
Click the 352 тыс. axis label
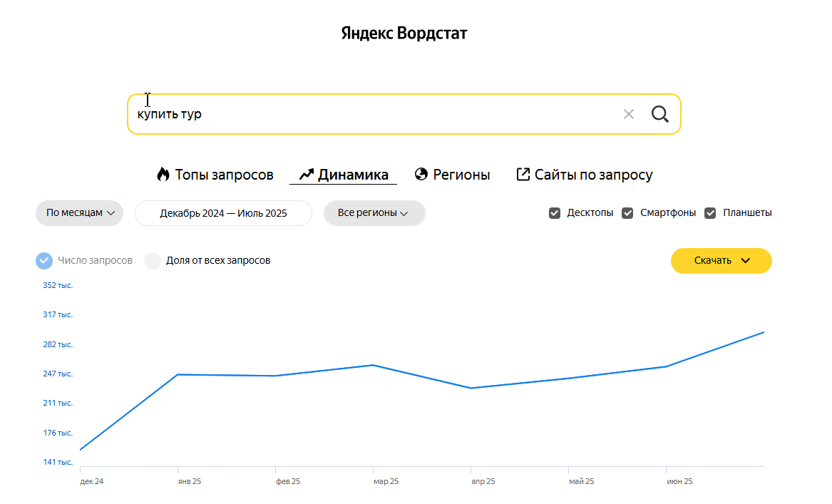[x=58, y=285]
